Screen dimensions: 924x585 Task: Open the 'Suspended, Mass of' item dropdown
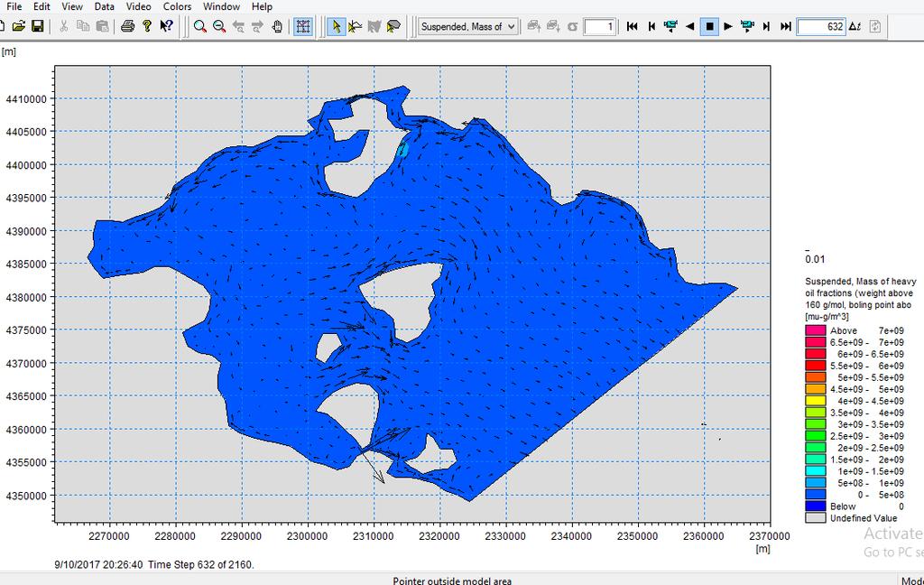(468, 26)
